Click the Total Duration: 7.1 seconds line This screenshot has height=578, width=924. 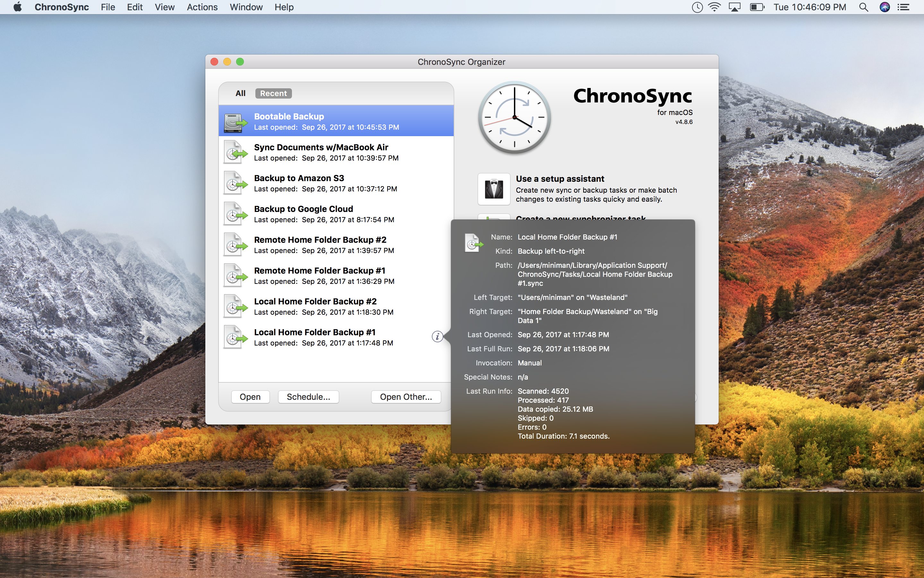[564, 436]
